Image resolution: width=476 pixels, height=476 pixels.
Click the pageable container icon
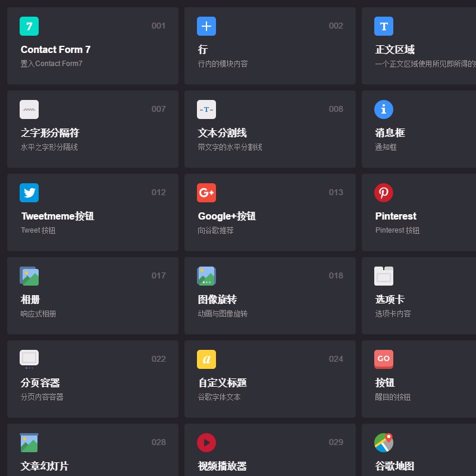[x=29, y=359]
